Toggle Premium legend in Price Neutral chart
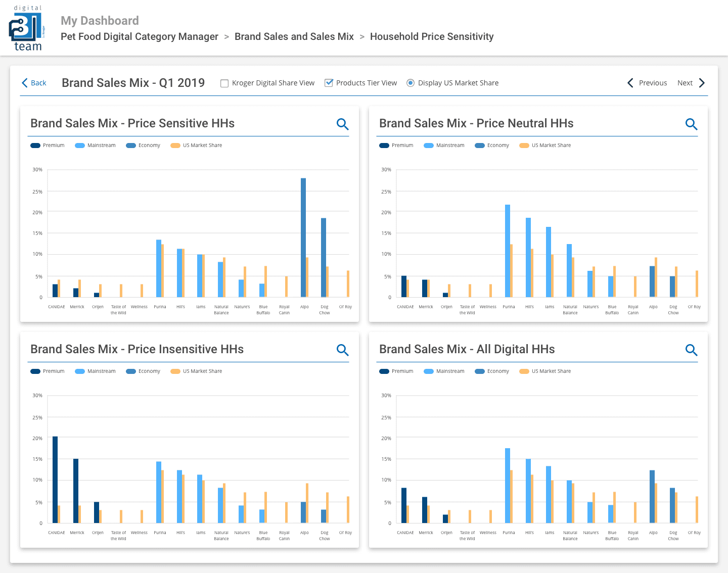 396,146
